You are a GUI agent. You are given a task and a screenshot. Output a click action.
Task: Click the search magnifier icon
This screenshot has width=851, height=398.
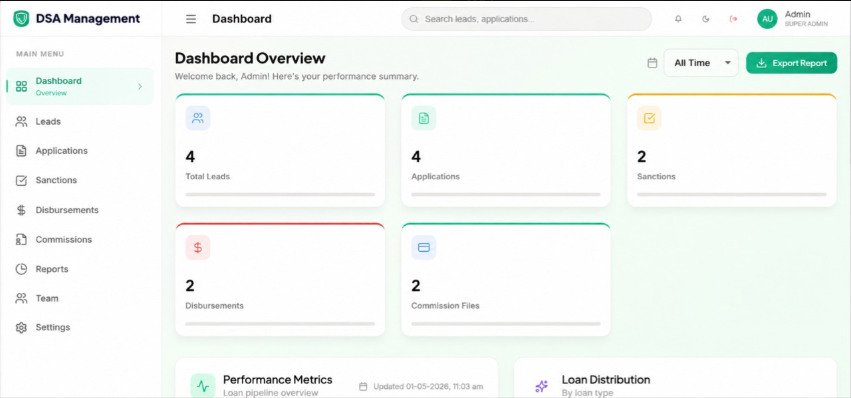(x=414, y=19)
